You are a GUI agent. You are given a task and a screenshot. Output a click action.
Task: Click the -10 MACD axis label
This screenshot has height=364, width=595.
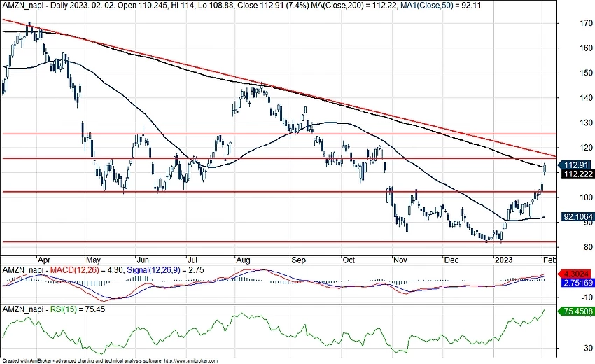tap(587, 297)
